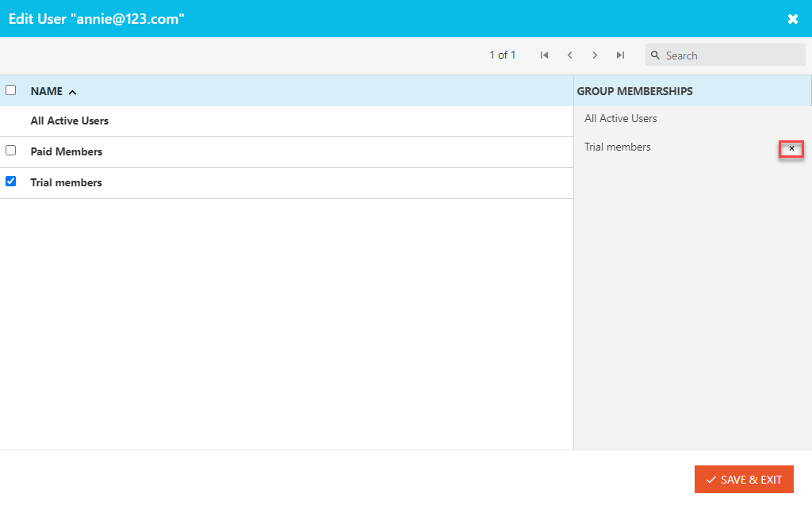This screenshot has width=812, height=509.
Task: Focus the Search input field
Action: 725,55
